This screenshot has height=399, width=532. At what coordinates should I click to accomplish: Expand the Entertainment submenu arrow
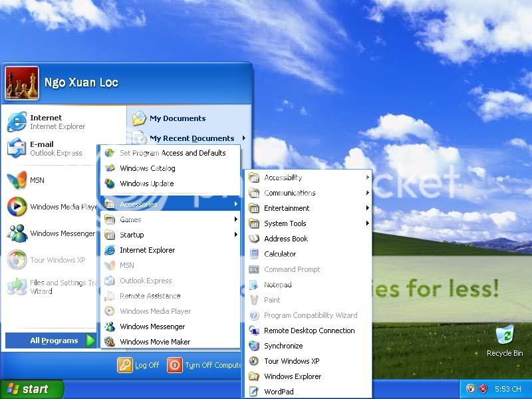[x=368, y=208]
